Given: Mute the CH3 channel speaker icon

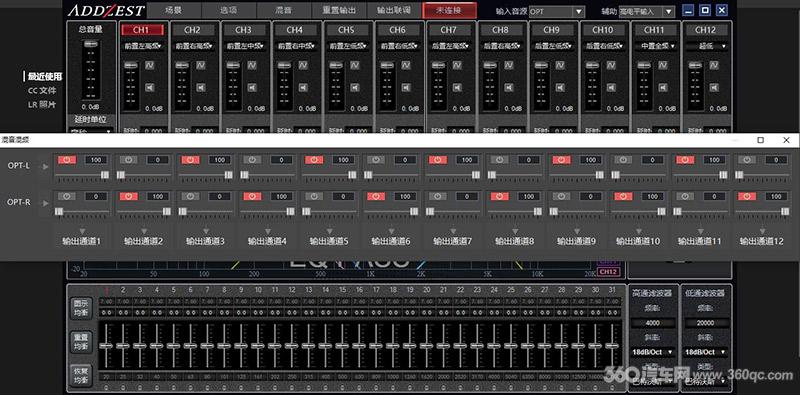Looking at the screenshot, I should 252,87.
